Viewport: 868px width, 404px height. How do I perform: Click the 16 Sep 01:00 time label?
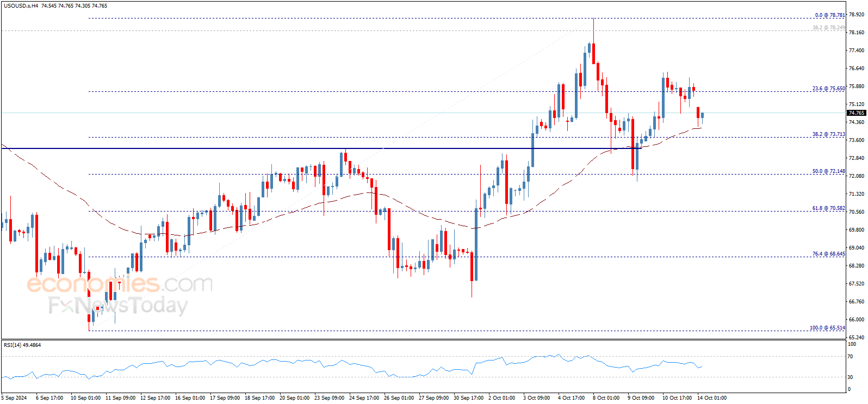tap(190, 398)
